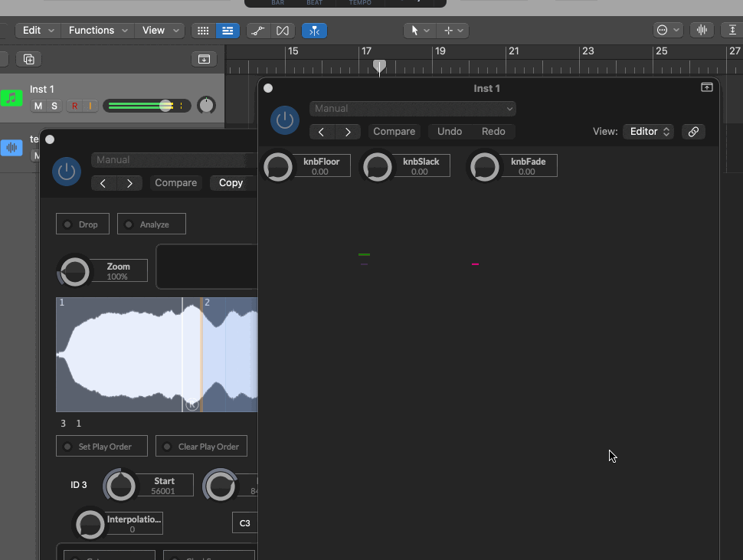Open the View menu in tracks toolbar
This screenshot has height=560, width=743.
tap(160, 31)
